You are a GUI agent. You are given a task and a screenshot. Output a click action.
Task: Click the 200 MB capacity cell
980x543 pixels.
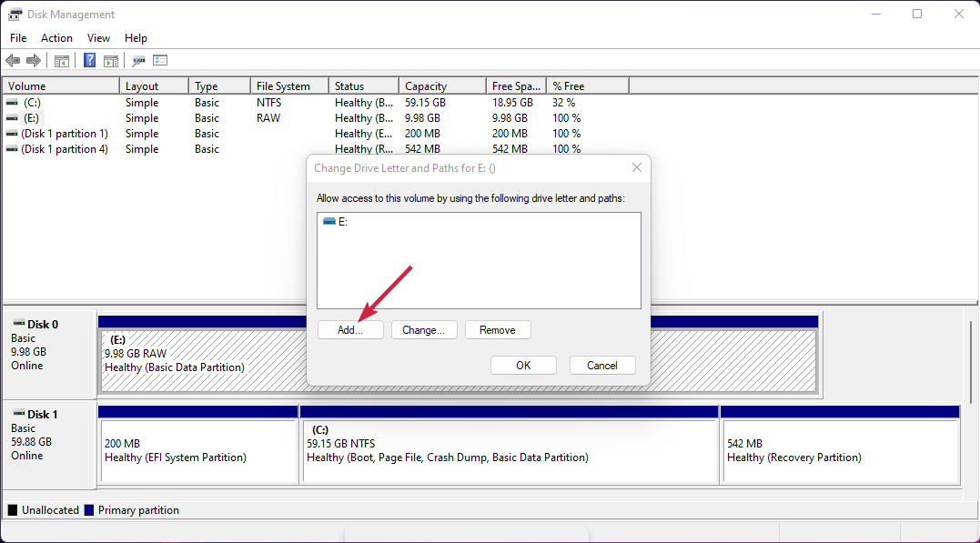[422, 134]
